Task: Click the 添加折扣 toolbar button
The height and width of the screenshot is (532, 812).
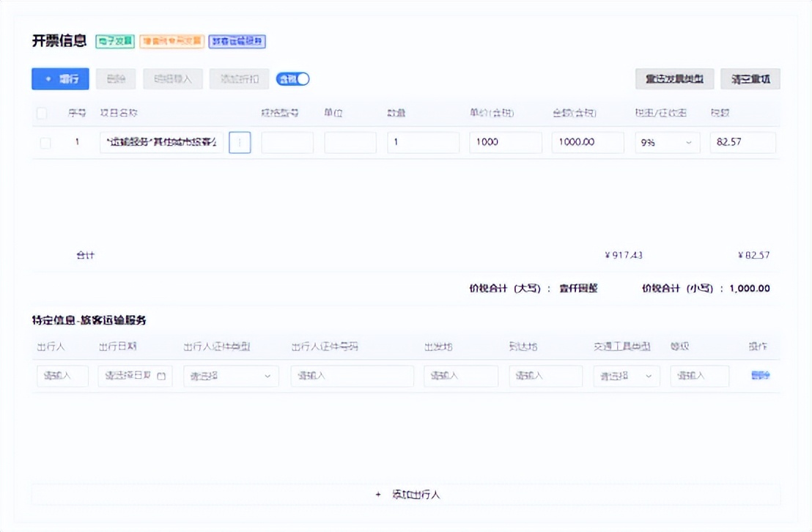Action: (x=238, y=78)
